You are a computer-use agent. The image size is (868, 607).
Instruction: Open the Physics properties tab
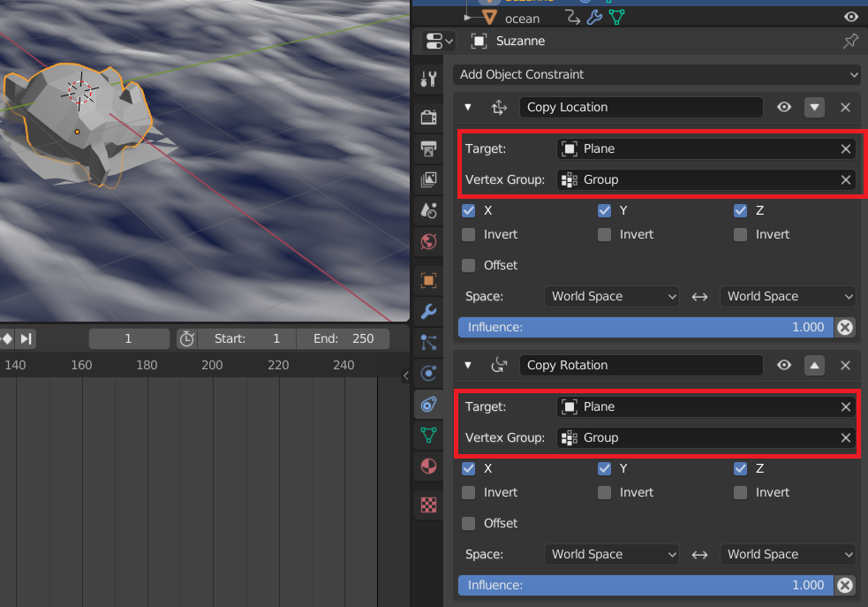[x=428, y=373]
